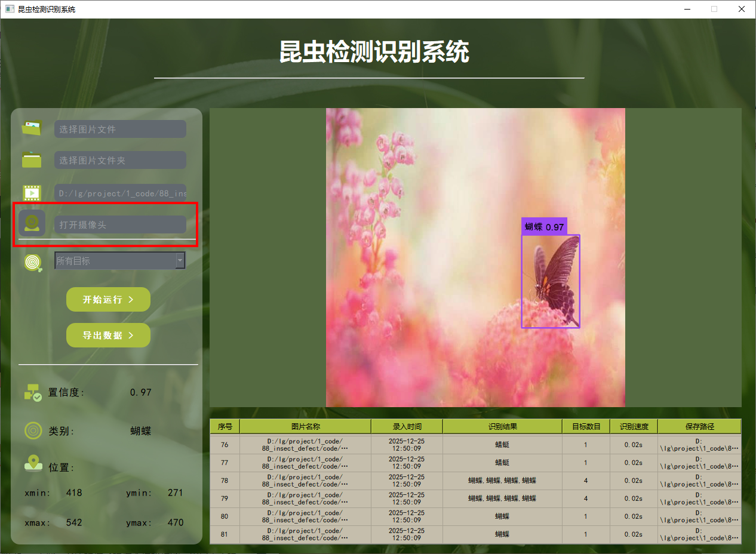756x554 pixels.
Task: Click the target filter icon beside 所有目标
Action: (x=33, y=261)
